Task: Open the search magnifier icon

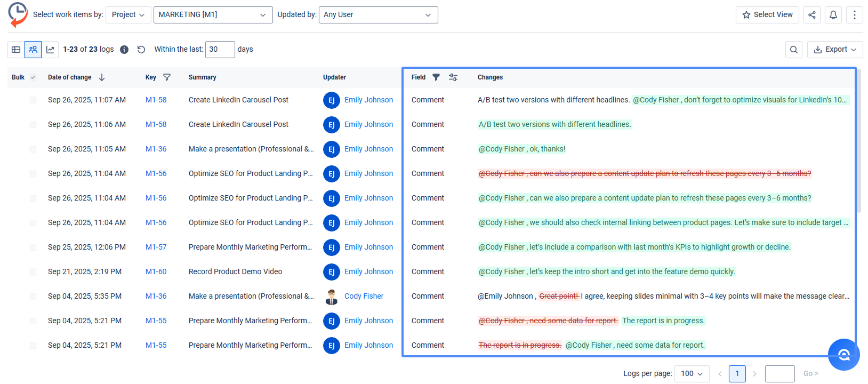Action: pos(793,50)
